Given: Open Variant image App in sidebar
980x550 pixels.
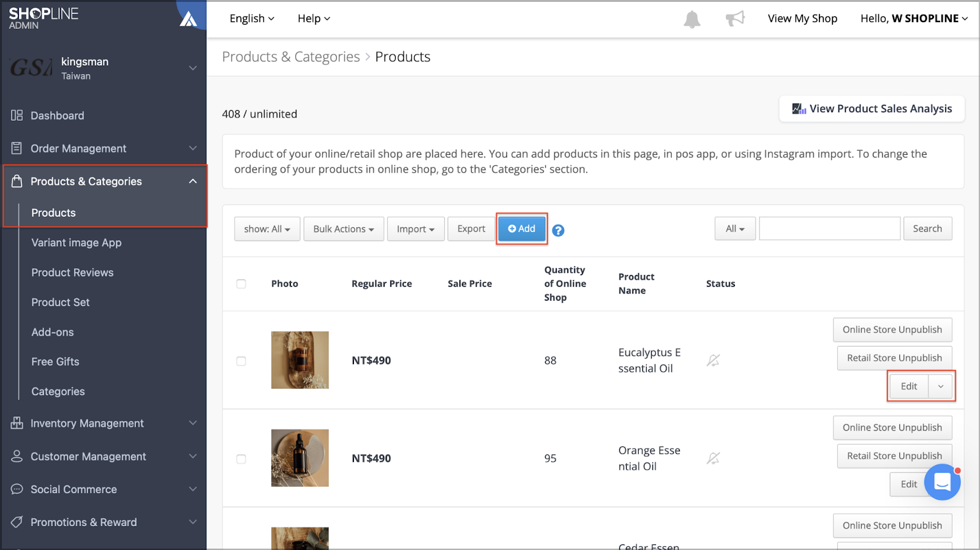Looking at the screenshot, I should click(x=77, y=243).
